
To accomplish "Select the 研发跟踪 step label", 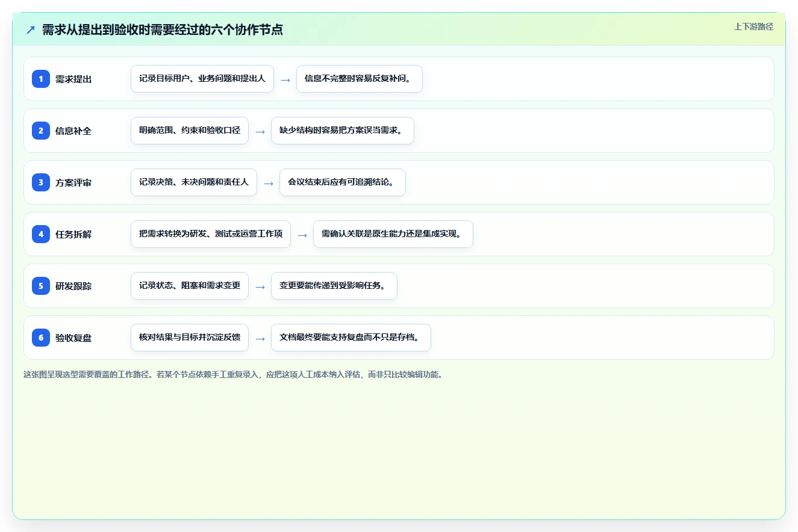I will coord(73,286).
